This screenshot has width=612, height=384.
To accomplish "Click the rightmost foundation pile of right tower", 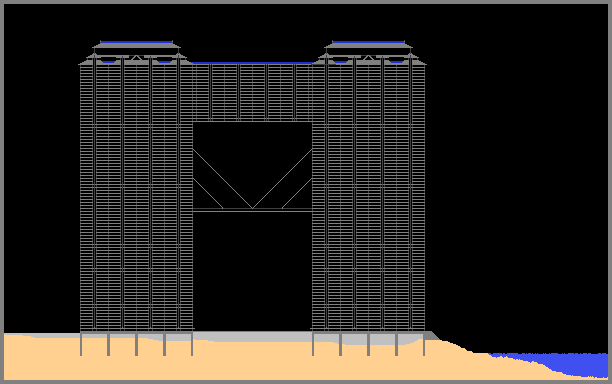I will click(x=424, y=344).
